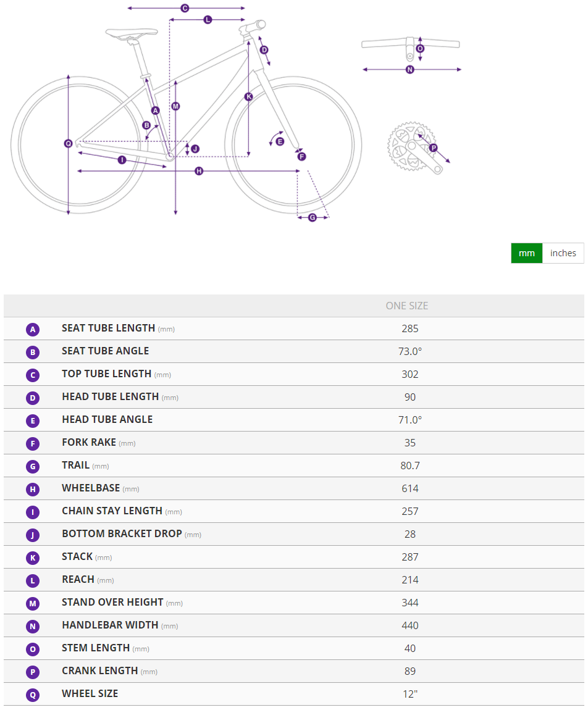Screen dimensions: 588x710
Task: Click the Stand Over Height label
Action: (x=112, y=602)
